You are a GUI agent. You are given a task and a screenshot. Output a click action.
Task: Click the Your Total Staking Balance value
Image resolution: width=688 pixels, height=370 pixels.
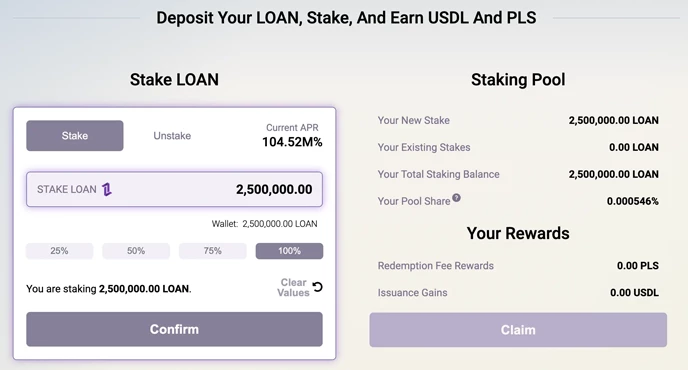tap(613, 174)
